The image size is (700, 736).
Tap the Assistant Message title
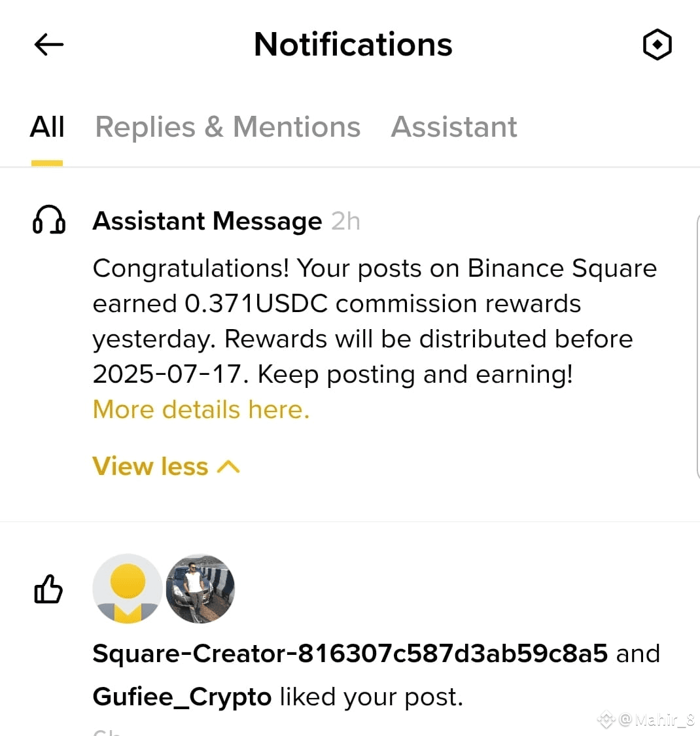(x=207, y=220)
